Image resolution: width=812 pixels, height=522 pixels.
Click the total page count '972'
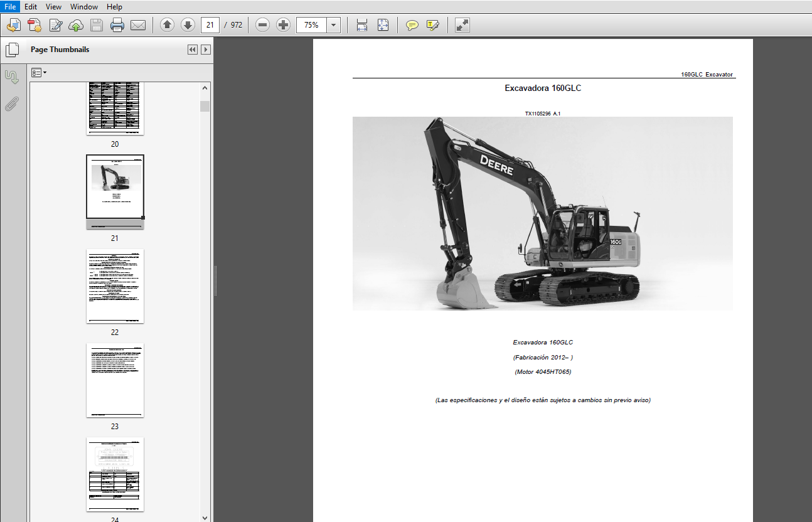237,25
